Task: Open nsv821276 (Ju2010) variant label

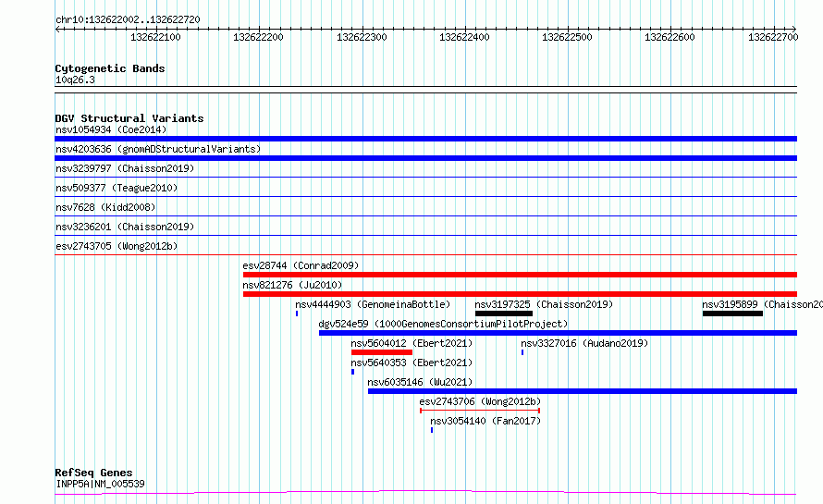Action: coord(292,285)
